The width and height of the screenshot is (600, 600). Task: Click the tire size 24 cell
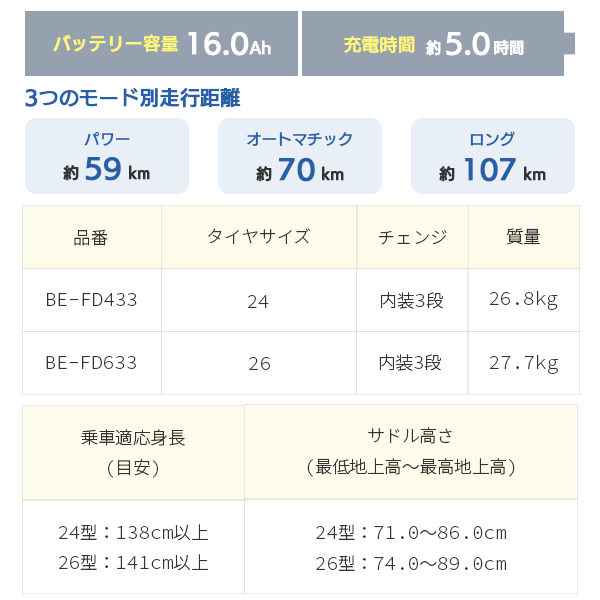259,300
